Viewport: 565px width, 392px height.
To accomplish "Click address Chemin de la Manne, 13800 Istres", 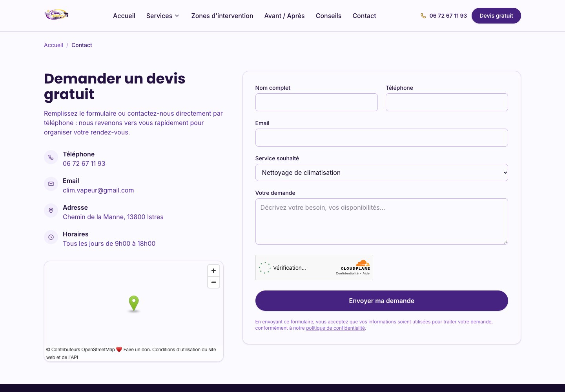I will click(113, 217).
